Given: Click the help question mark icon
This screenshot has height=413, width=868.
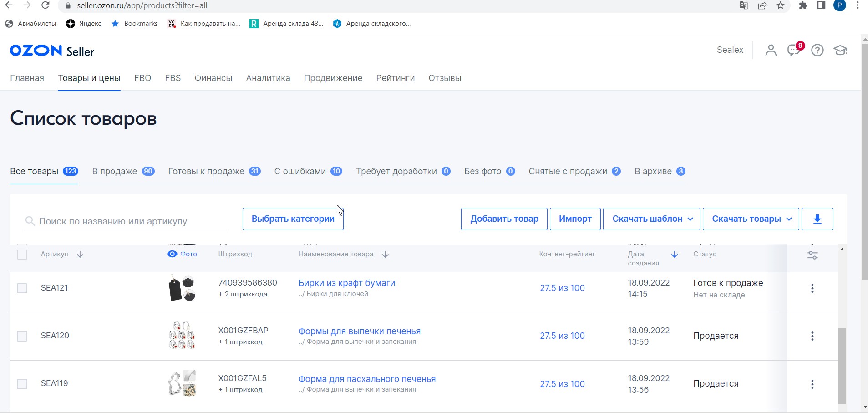Looking at the screenshot, I should point(817,50).
